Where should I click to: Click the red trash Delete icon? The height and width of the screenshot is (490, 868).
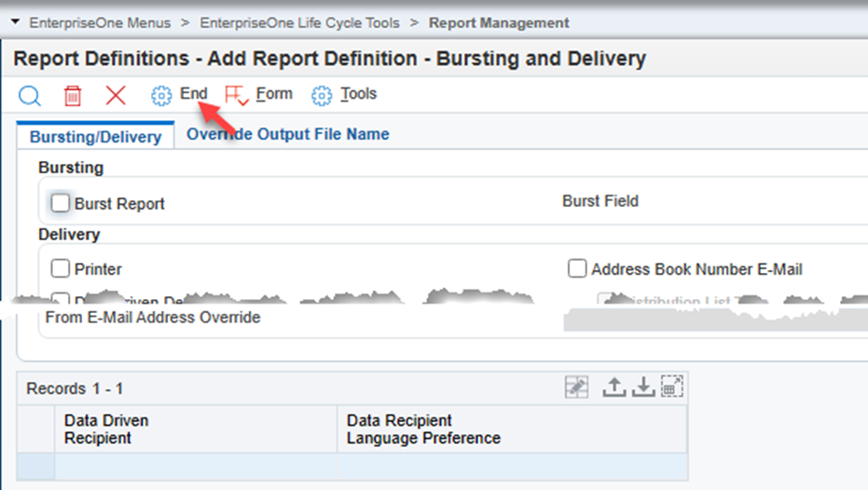click(73, 95)
